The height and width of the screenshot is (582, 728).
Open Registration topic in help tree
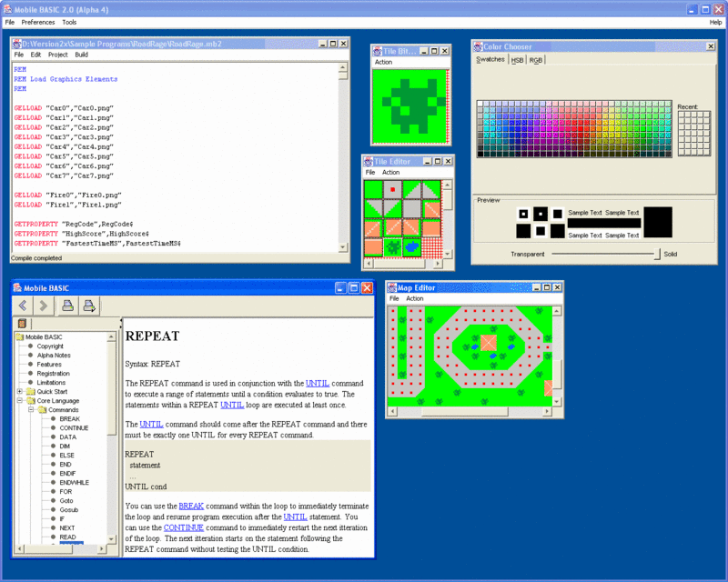(x=54, y=373)
